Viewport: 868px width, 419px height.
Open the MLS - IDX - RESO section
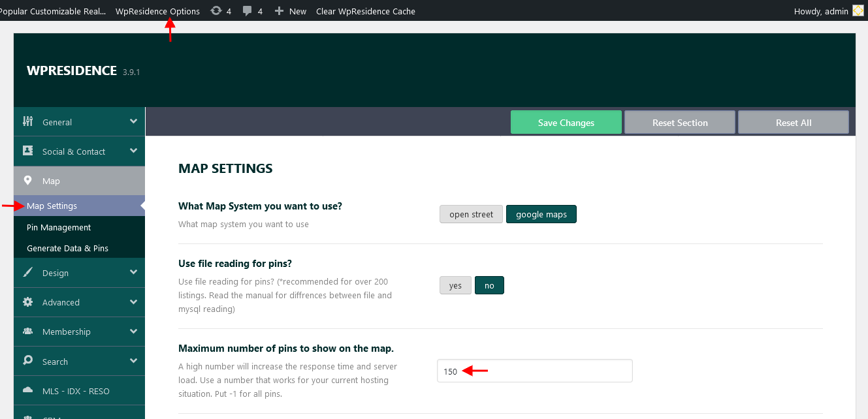tap(79, 391)
